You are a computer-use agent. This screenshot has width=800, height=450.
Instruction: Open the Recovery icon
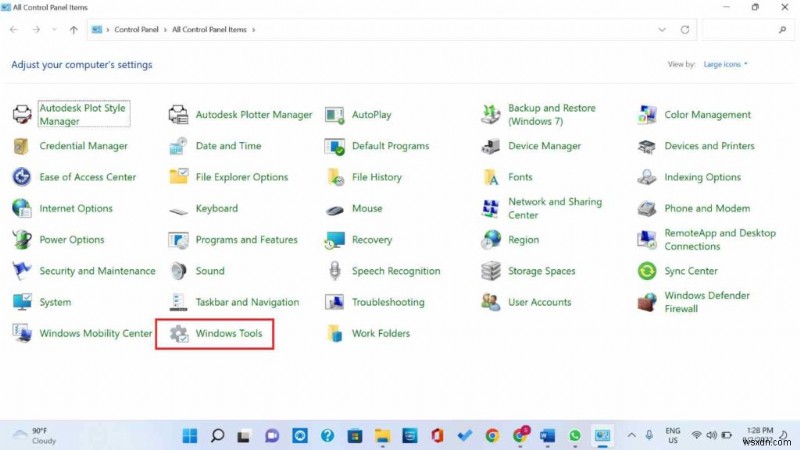pos(334,239)
